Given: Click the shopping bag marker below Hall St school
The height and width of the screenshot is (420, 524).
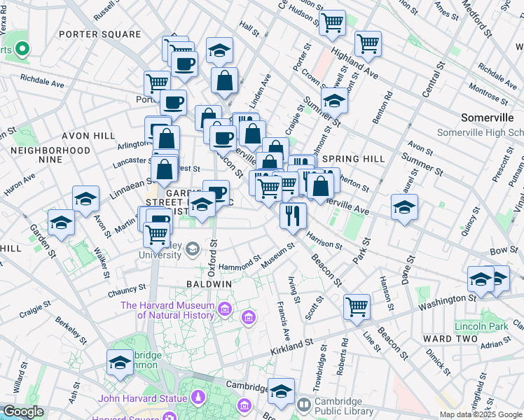Looking at the screenshot, I should point(225,81).
